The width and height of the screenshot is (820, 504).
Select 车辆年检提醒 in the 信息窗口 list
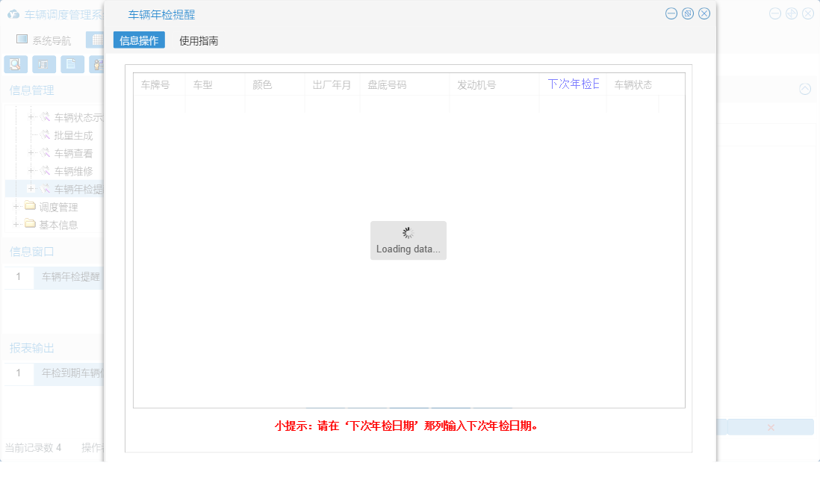(71, 278)
